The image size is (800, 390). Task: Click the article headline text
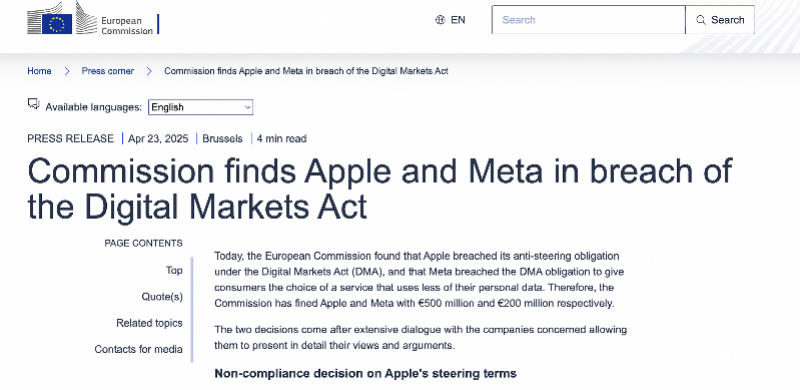[x=380, y=188]
